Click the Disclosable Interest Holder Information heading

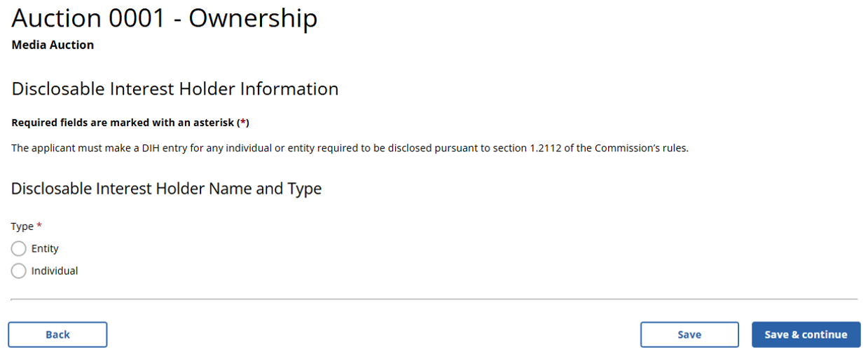click(175, 89)
